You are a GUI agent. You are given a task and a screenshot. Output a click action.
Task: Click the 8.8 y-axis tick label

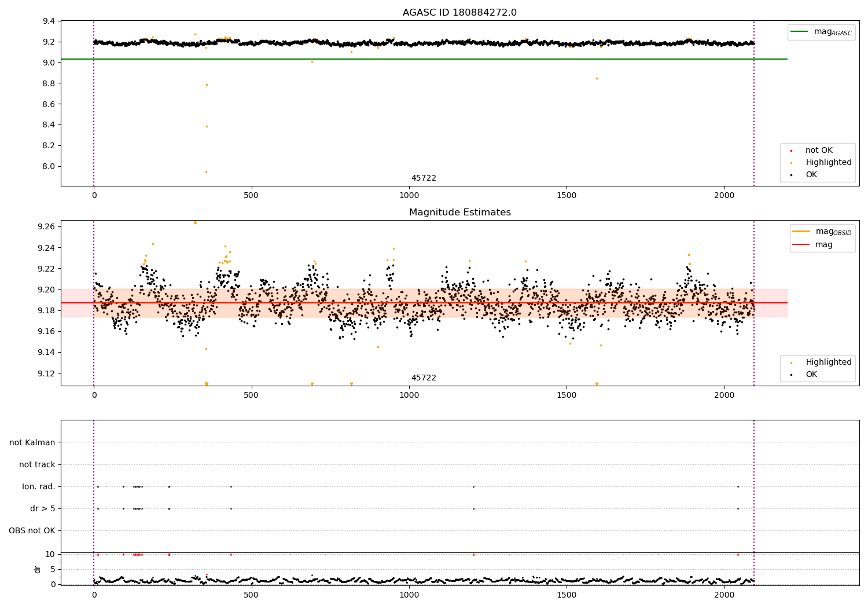[49, 83]
